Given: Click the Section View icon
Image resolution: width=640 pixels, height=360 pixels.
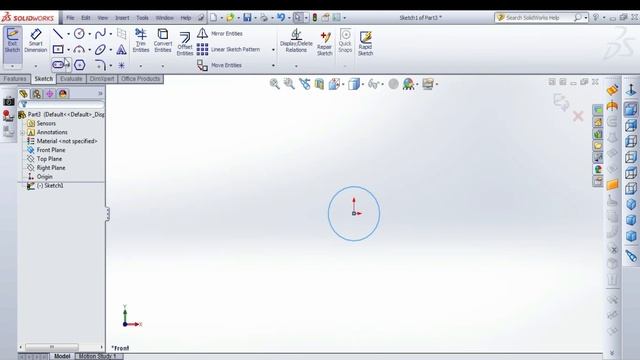Looking at the screenshot, I should [319, 84].
